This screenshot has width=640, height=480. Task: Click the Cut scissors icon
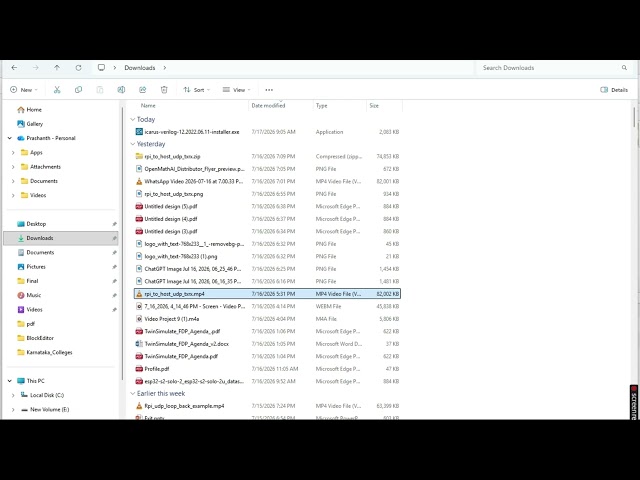pyautogui.click(x=57, y=90)
